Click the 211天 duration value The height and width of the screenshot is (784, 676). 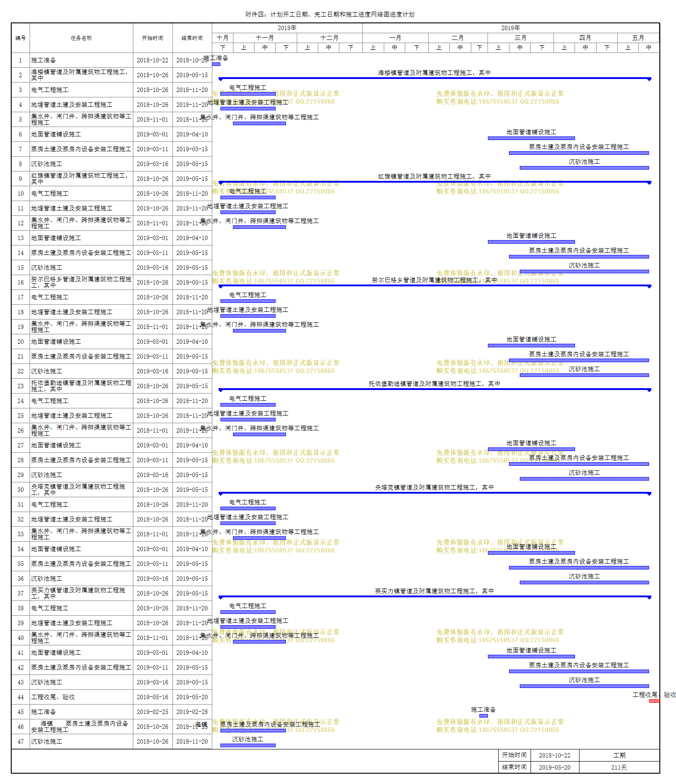(x=619, y=767)
